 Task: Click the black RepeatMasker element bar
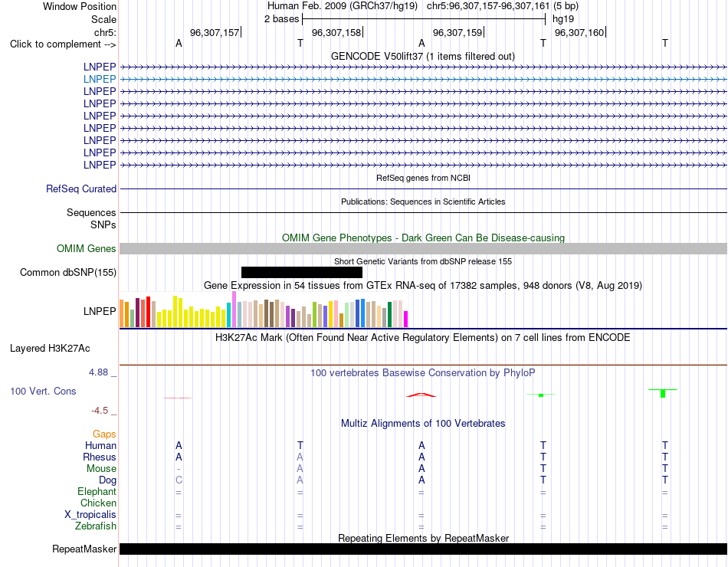click(423, 549)
